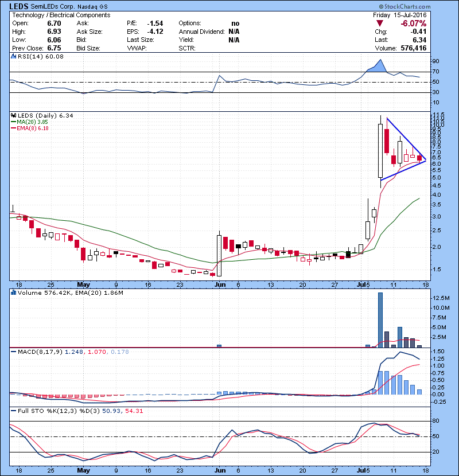Image resolution: width=459 pixels, height=476 pixels.
Task: Click the Annual Dividend N/A value
Action: click(234, 32)
